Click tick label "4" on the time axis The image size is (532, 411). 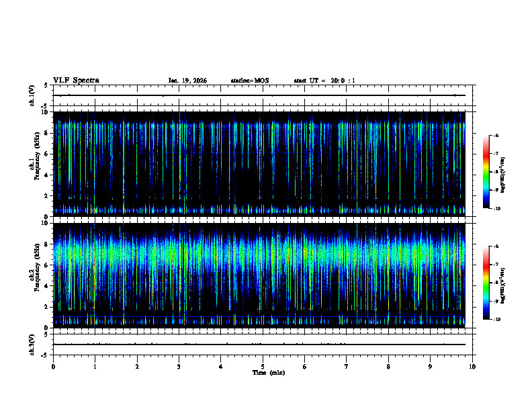pyautogui.click(x=221, y=367)
